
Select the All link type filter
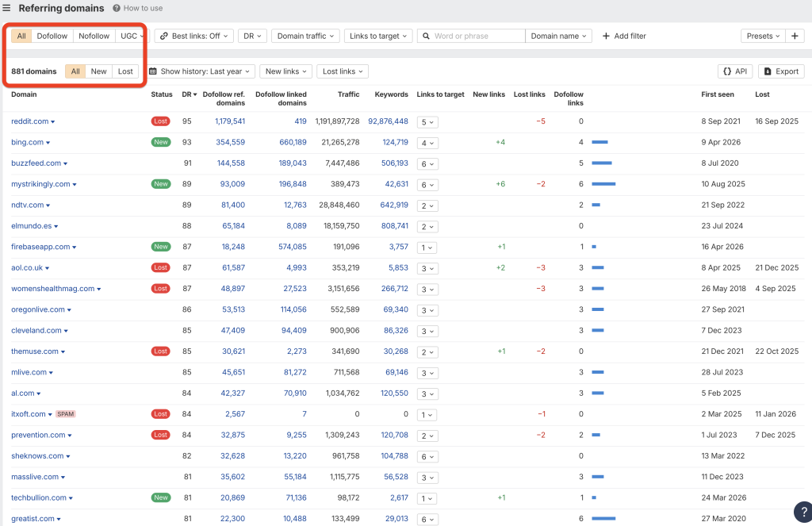click(x=21, y=36)
